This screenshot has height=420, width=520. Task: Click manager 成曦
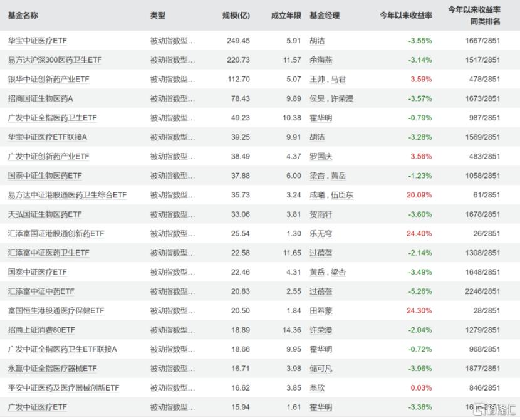(x=317, y=195)
